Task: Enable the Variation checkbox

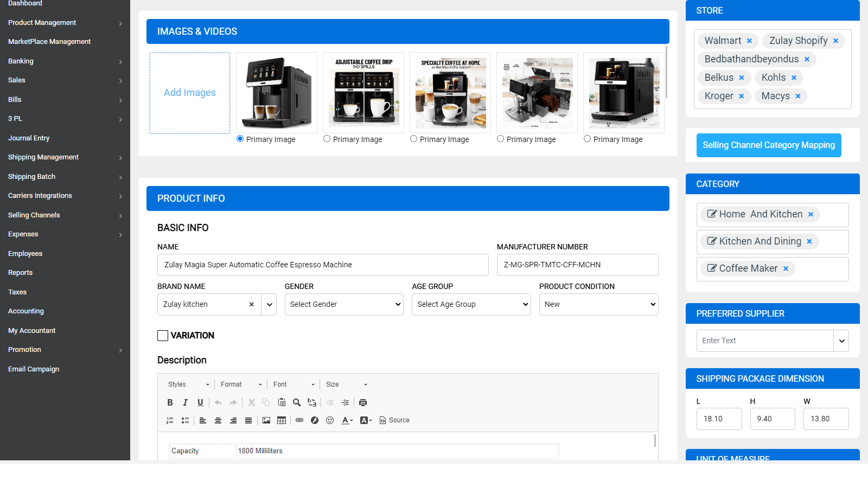Action: point(163,335)
